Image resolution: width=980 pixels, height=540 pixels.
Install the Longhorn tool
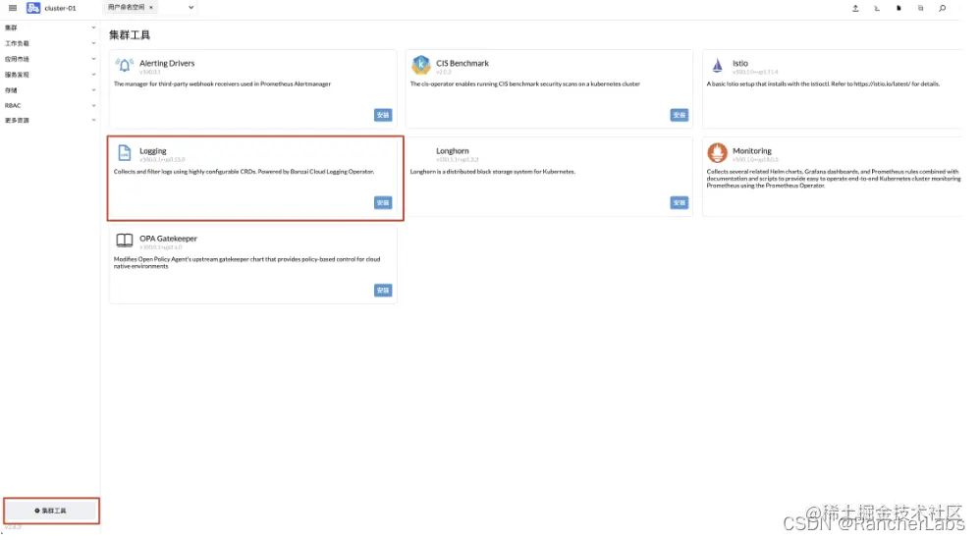(680, 202)
